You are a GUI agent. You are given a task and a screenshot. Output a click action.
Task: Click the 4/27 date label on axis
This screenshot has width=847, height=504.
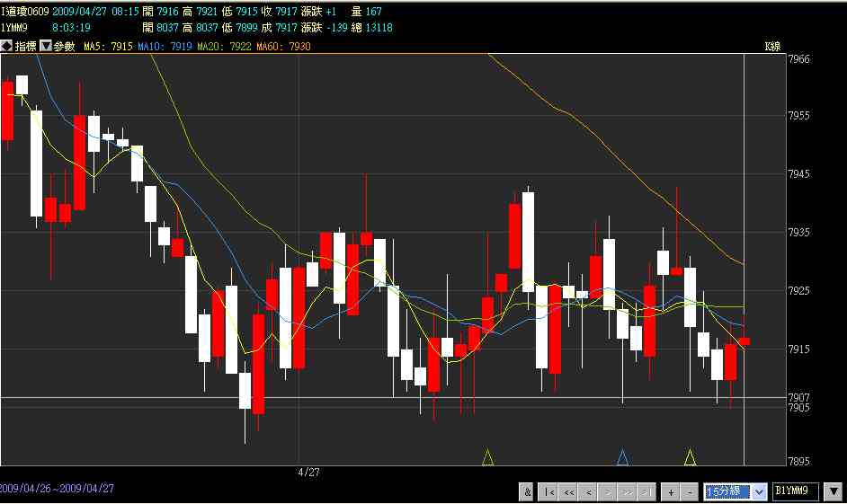click(309, 473)
